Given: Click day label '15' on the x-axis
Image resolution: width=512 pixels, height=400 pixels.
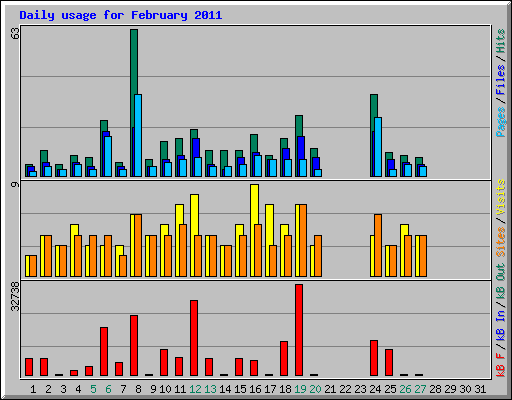Looking at the screenshot, I should (x=240, y=389).
